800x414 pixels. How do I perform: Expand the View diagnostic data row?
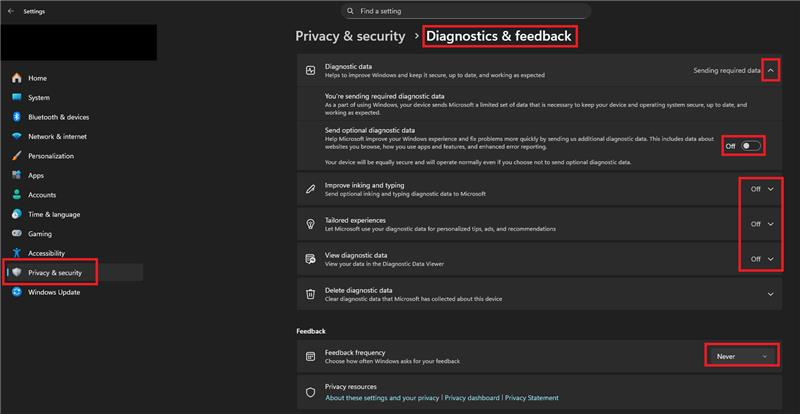(770, 259)
